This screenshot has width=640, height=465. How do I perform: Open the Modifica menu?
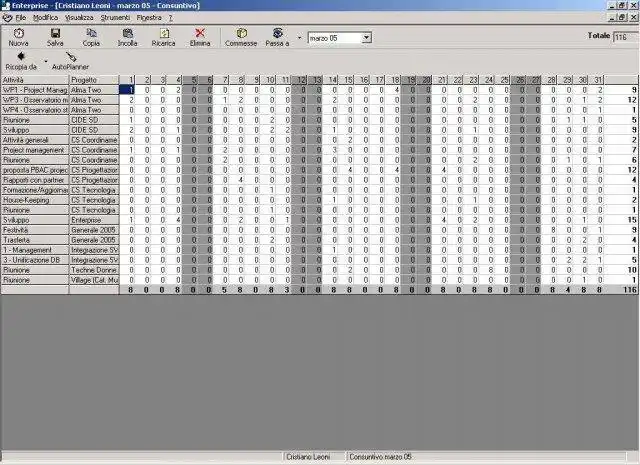(x=45, y=18)
